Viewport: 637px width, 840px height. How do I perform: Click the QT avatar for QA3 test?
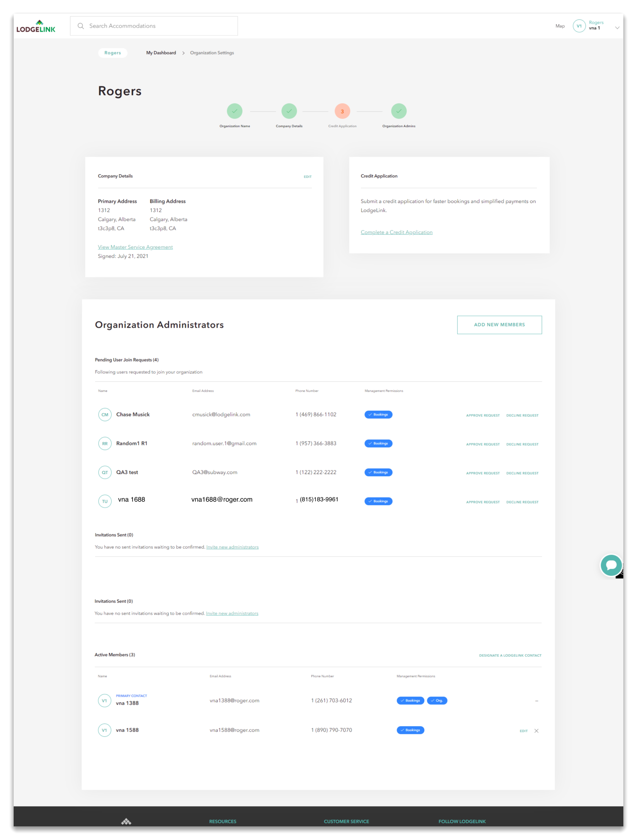[x=105, y=472]
